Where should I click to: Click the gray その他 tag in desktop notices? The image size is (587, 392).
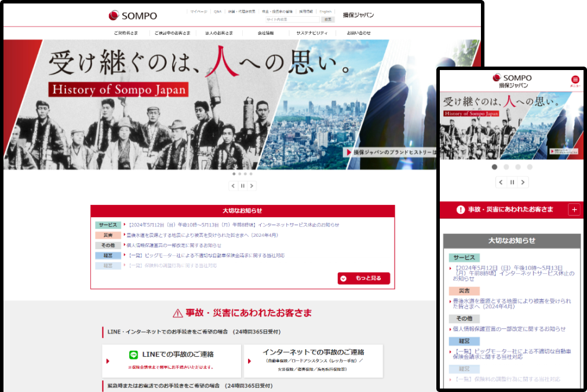pyautogui.click(x=108, y=246)
